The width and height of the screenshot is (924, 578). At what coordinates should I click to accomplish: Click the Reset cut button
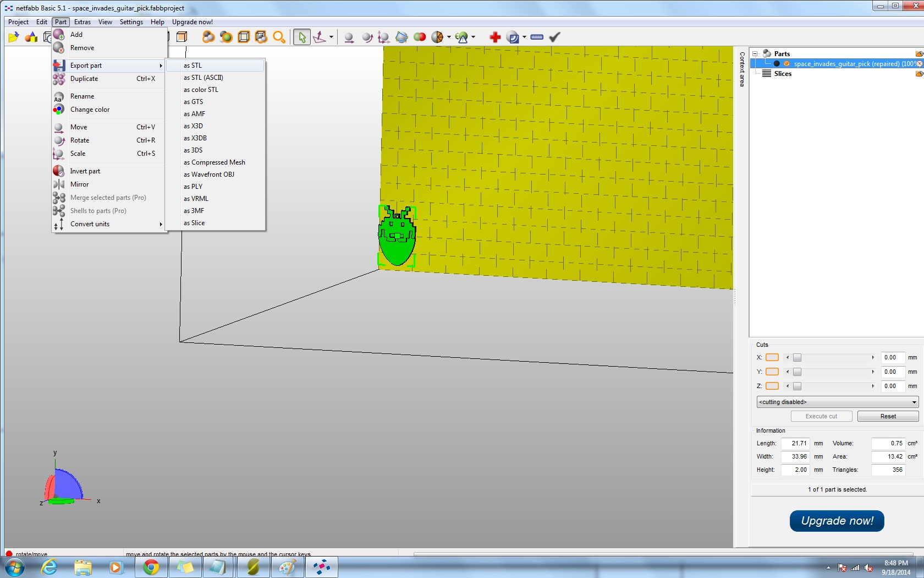tap(888, 416)
